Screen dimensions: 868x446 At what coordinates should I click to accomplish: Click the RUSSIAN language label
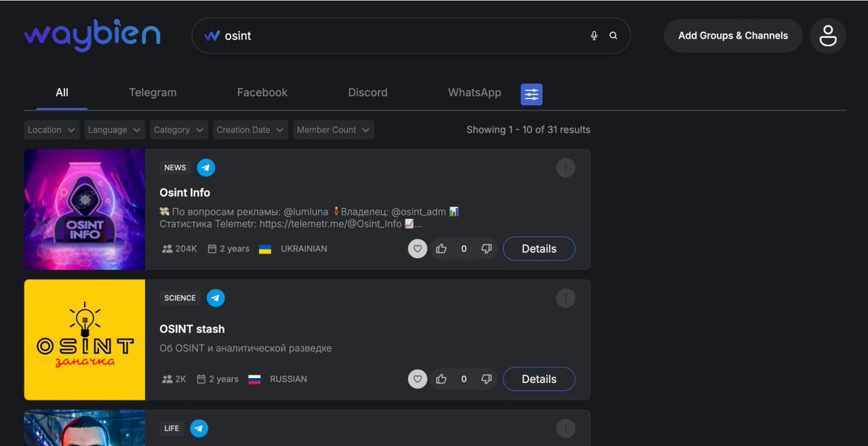(289, 379)
